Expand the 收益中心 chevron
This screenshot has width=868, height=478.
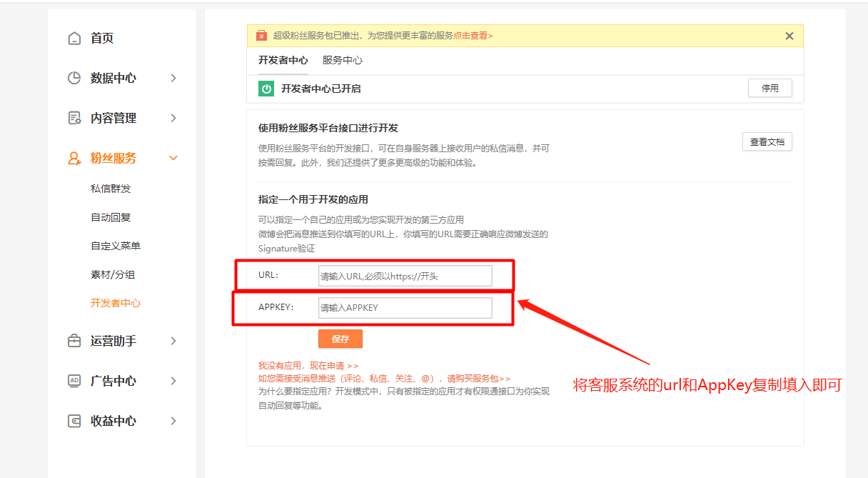click(x=173, y=421)
